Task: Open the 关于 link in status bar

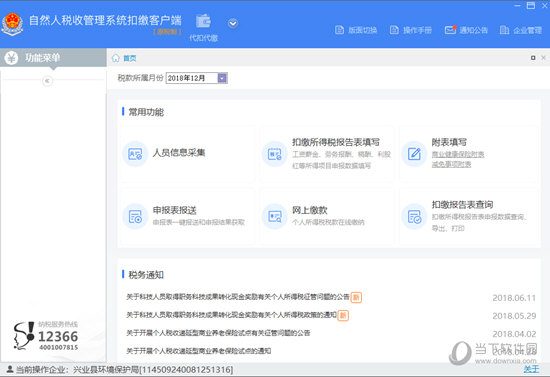Action: pos(531,369)
